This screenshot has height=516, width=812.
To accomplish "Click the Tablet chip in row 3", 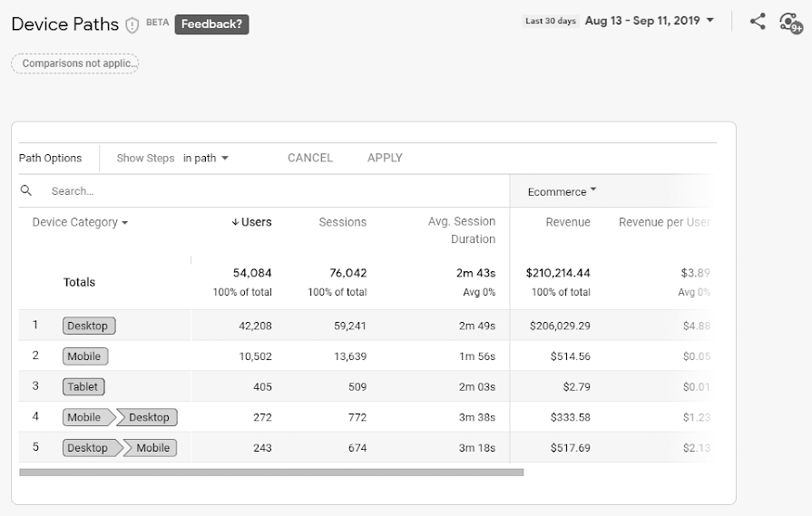I will pyautogui.click(x=83, y=386).
